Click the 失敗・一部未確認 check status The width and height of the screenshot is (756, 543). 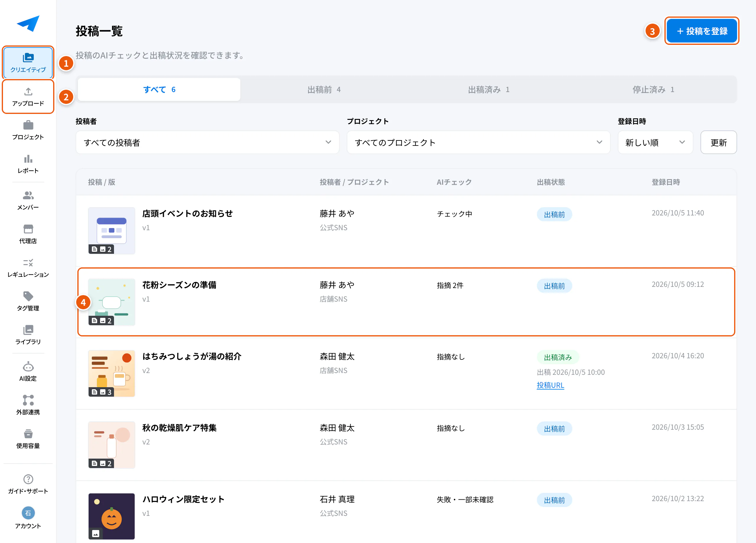click(465, 500)
